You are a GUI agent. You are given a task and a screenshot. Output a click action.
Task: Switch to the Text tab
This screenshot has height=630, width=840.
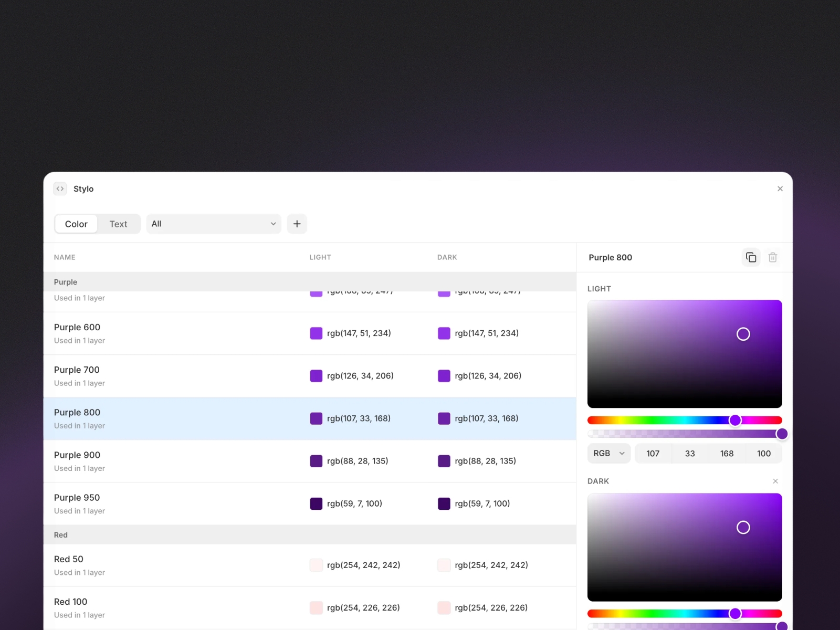[x=118, y=224]
